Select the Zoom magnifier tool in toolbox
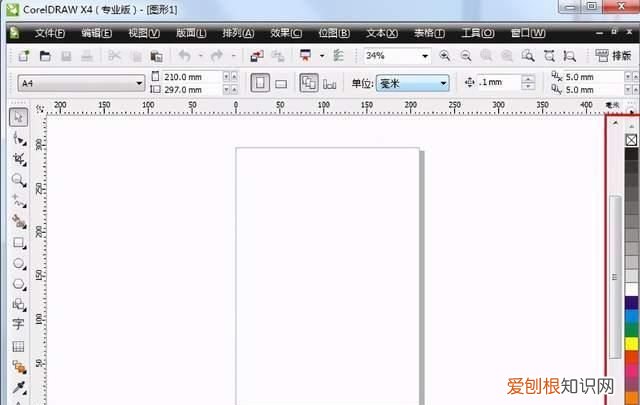 tap(18, 180)
